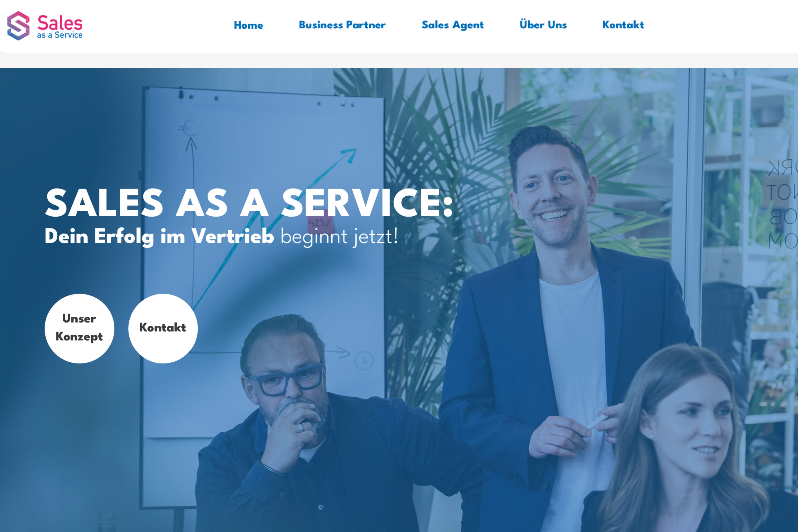Image resolution: width=798 pixels, height=532 pixels.
Task: Open the Sales Agent navigation link
Action: tap(453, 25)
